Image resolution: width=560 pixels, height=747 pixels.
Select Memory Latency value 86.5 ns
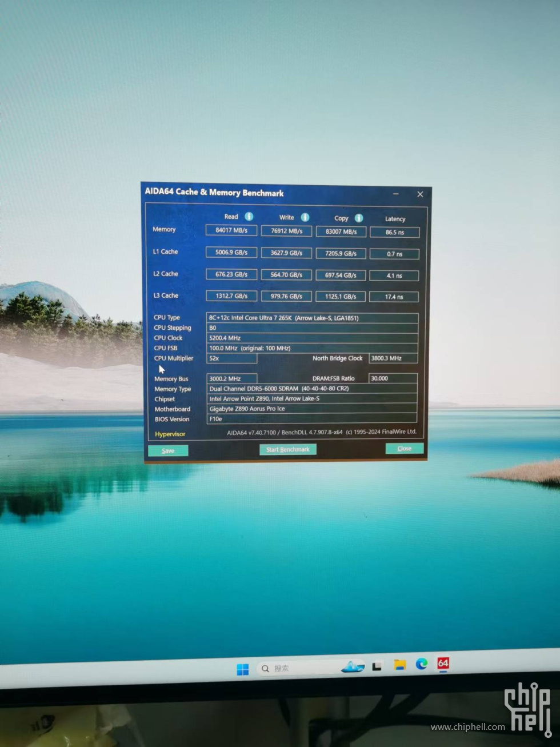pyautogui.click(x=395, y=232)
